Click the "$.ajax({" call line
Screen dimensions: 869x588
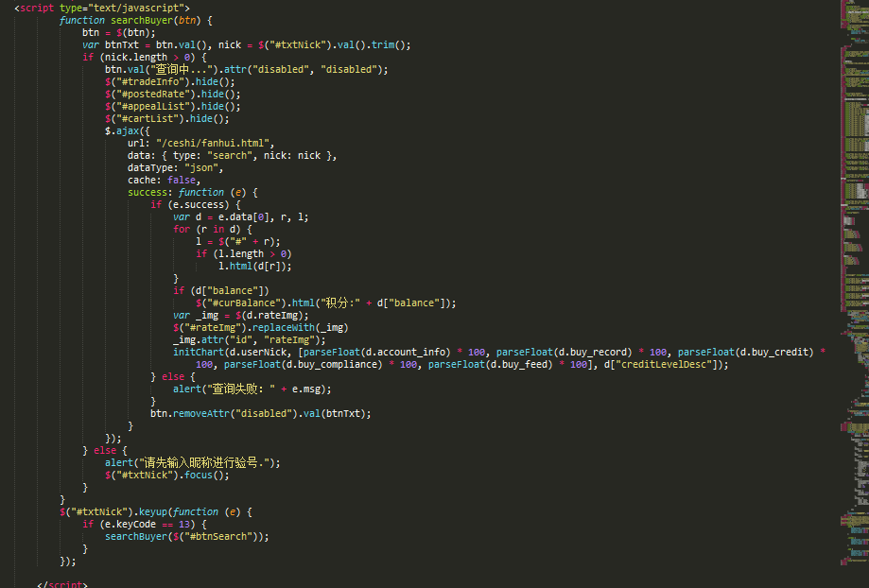[x=128, y=130]
